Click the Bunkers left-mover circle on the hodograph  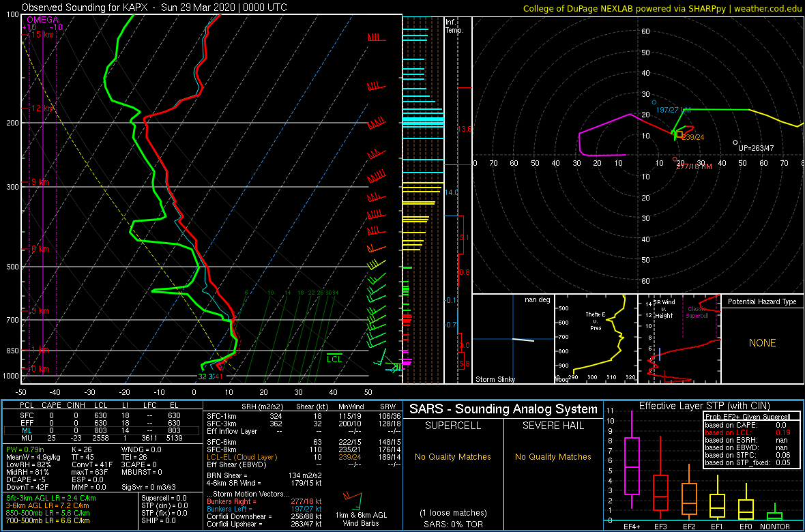pos(654,102)
